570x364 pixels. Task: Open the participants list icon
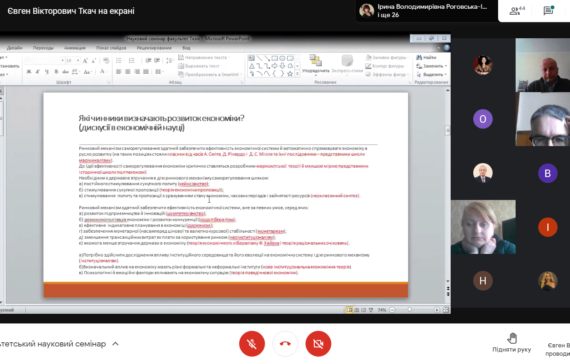pos(517,10)
